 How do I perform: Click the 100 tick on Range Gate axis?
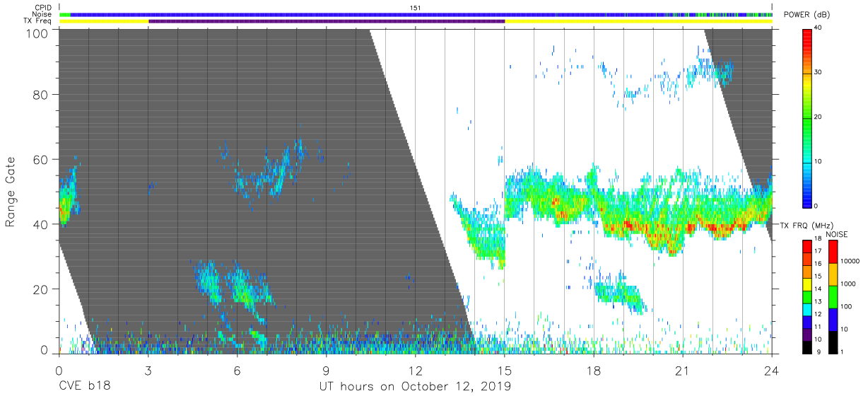point(37,33)
